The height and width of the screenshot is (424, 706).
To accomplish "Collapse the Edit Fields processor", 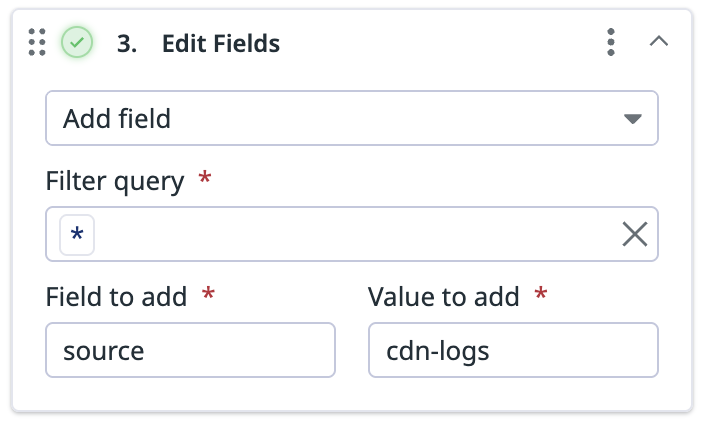I will 659,41.
